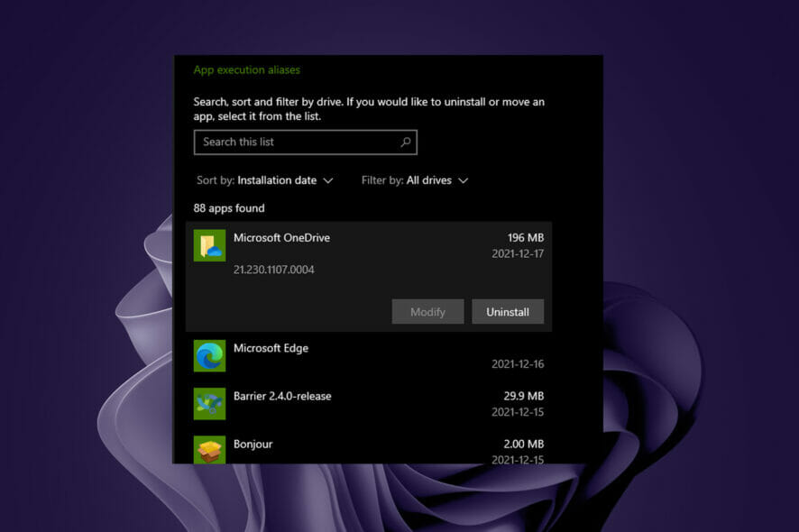The image size is (799, 532).
Task: Click the 29.9 MB size for Barrier
Action: pos(524,396)
